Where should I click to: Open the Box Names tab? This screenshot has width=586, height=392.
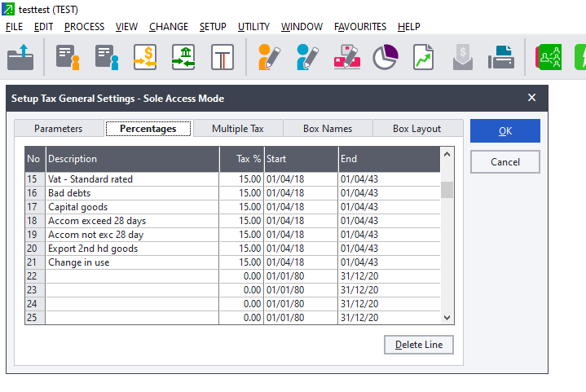pos(328,129)
